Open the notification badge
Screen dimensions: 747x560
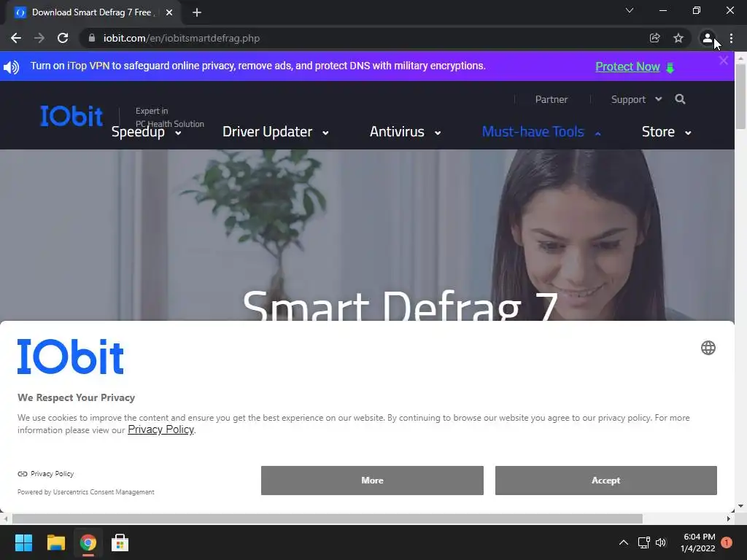pyautogui.click(x=727, y=542)
